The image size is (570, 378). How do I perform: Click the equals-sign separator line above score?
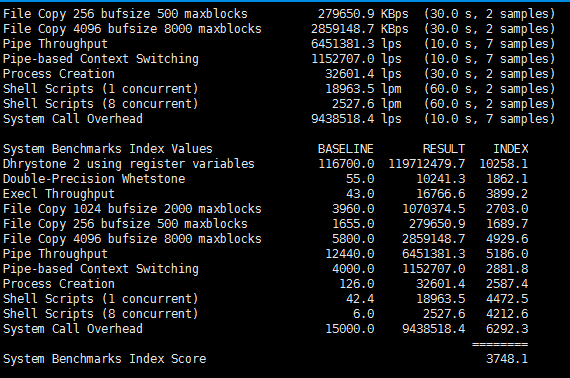pyautogui.click(x=500, y=344)
